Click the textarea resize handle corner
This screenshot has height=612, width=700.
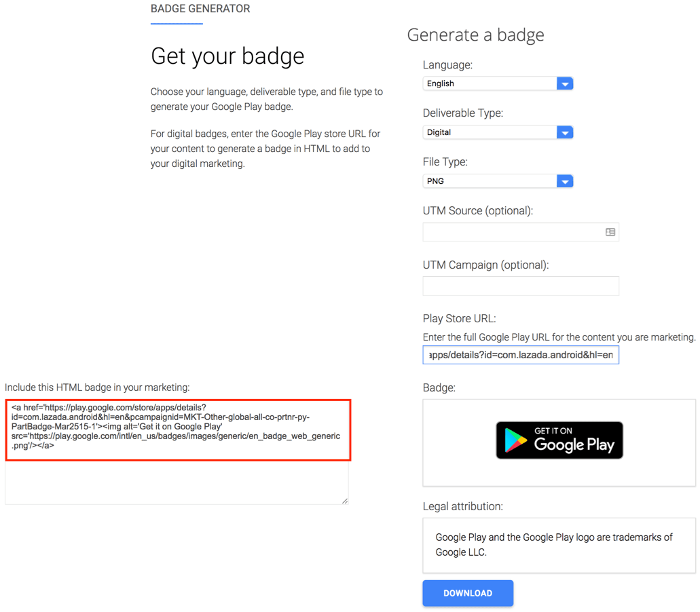pos(344,500)
